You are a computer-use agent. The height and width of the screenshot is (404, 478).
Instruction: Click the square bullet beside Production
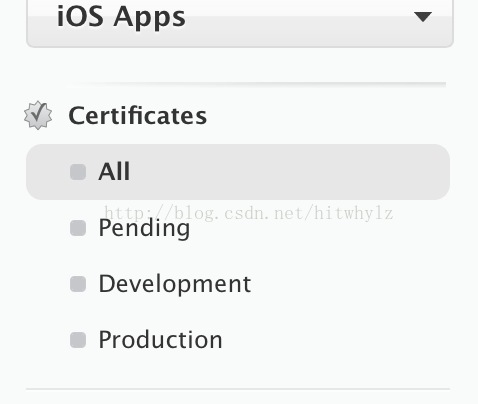point(78,340)
